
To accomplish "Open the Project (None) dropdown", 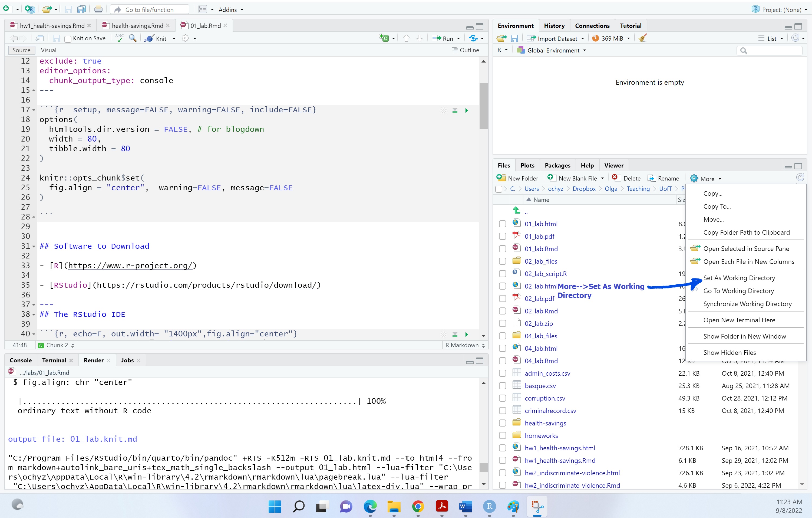I will (780, 9).
